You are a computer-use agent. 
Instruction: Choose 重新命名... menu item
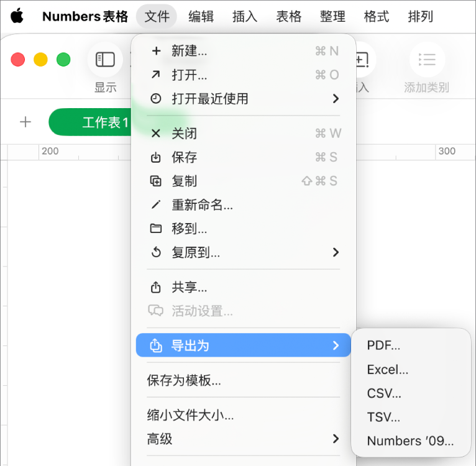coord(244,205)
